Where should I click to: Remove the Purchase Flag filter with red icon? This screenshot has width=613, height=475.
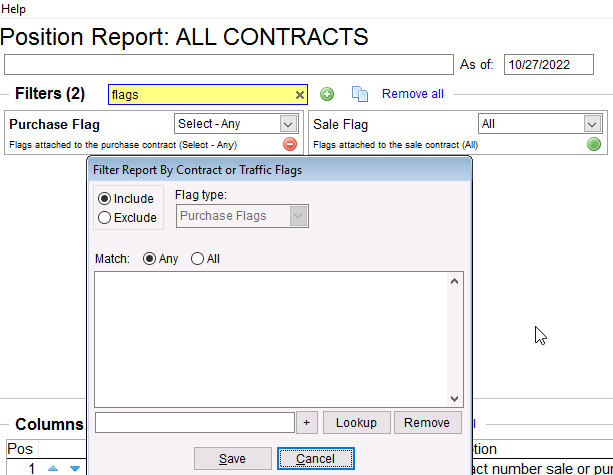pos(290,144)
